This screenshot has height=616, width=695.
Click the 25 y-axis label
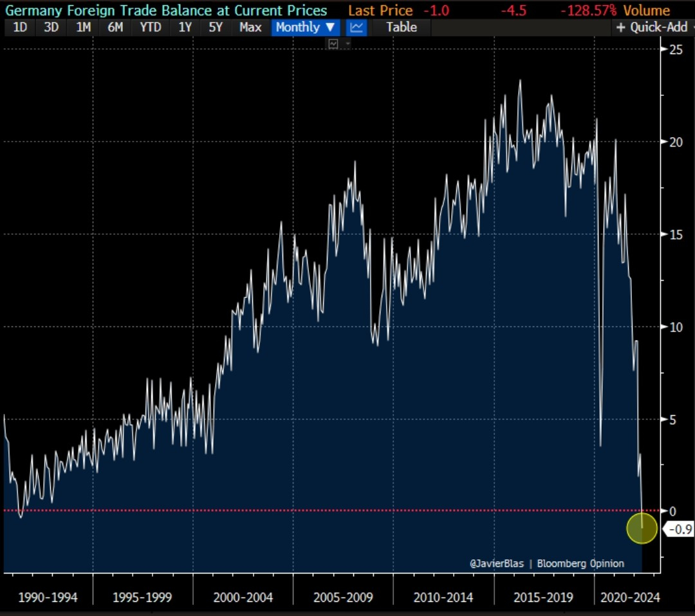click(x=676, y=50)
